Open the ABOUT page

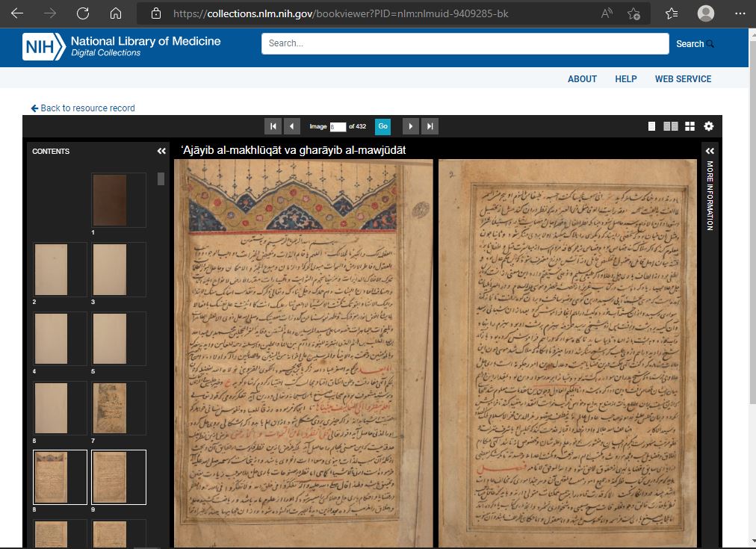click(x=582, y=79)
